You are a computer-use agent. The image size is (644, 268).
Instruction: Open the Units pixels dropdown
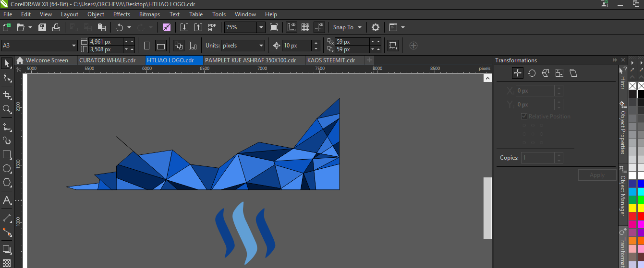point(261,46)
